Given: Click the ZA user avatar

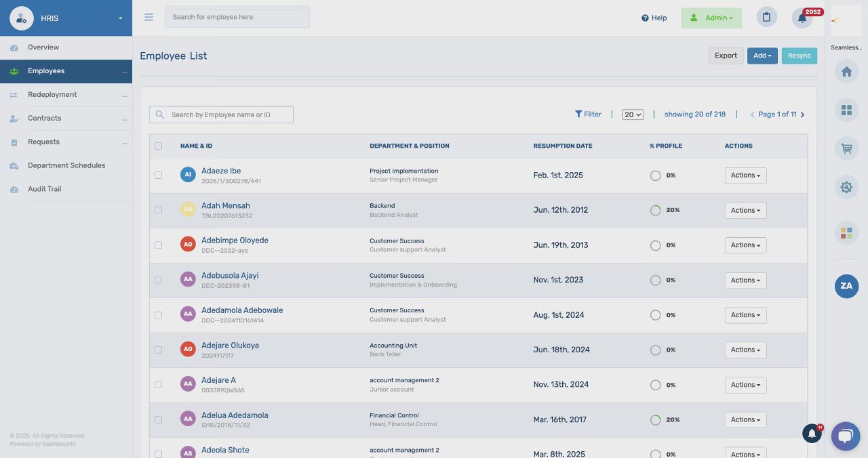Looking at the screenshot, I should tap(846, 286).
